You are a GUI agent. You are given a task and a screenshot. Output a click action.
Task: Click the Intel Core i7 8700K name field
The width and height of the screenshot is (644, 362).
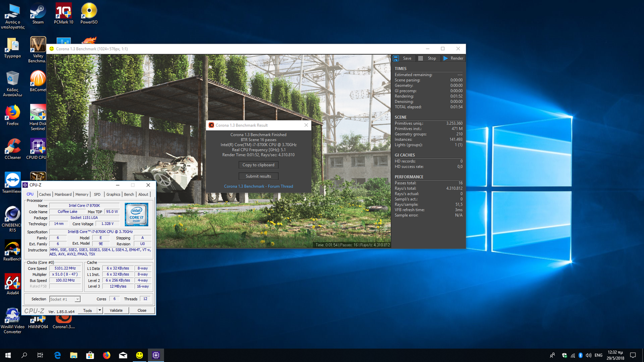tap(85, 206)
